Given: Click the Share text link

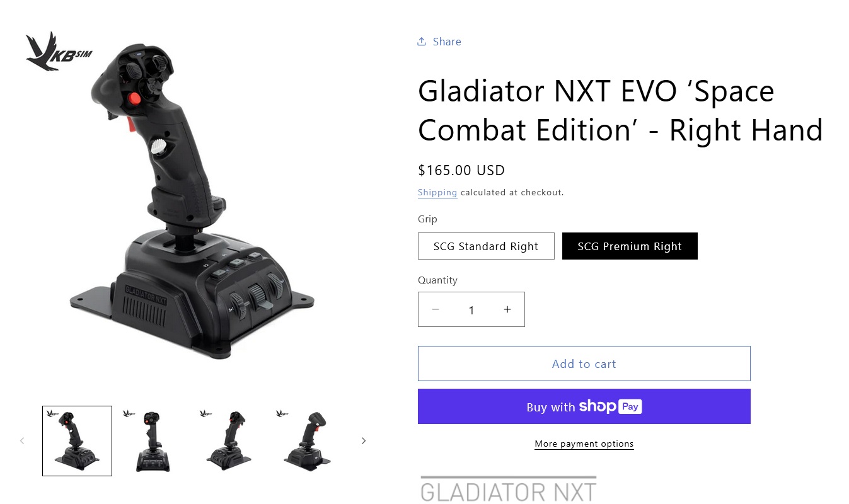Looking at the screenshot, I should click(447, 42).
